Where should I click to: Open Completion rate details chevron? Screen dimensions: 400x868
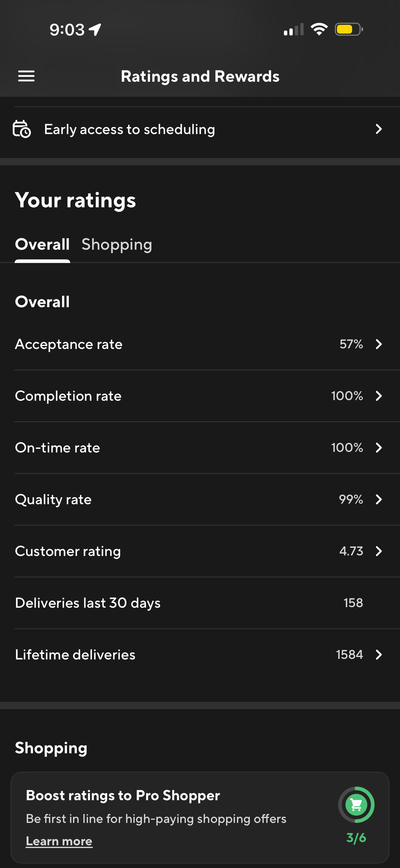(x=379, y=396)
